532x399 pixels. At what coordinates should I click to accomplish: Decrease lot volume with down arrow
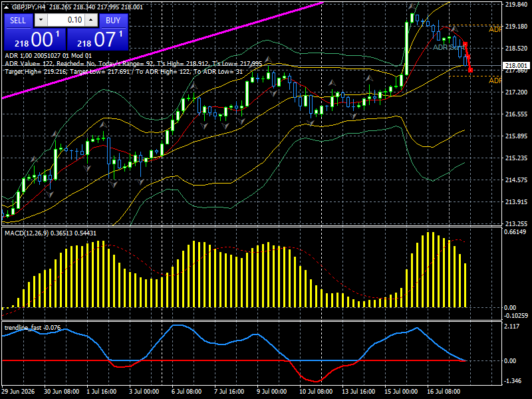(41, 20)
